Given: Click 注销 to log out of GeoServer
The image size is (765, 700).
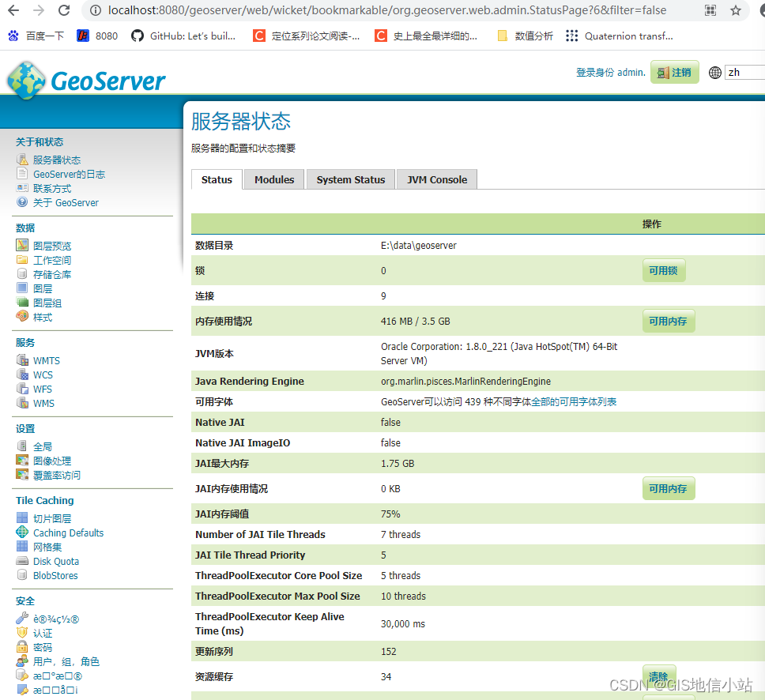Looking at the screenshot, I should (674, 71).
